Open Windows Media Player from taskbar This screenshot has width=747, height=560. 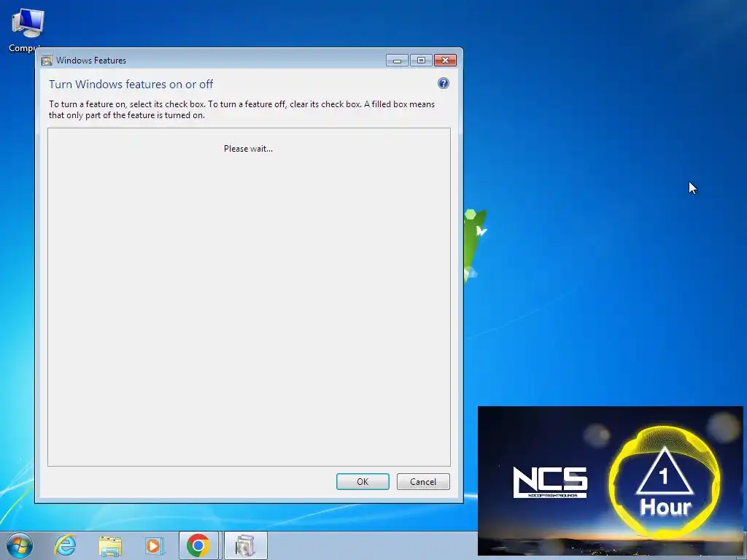[x=154, y=545]
